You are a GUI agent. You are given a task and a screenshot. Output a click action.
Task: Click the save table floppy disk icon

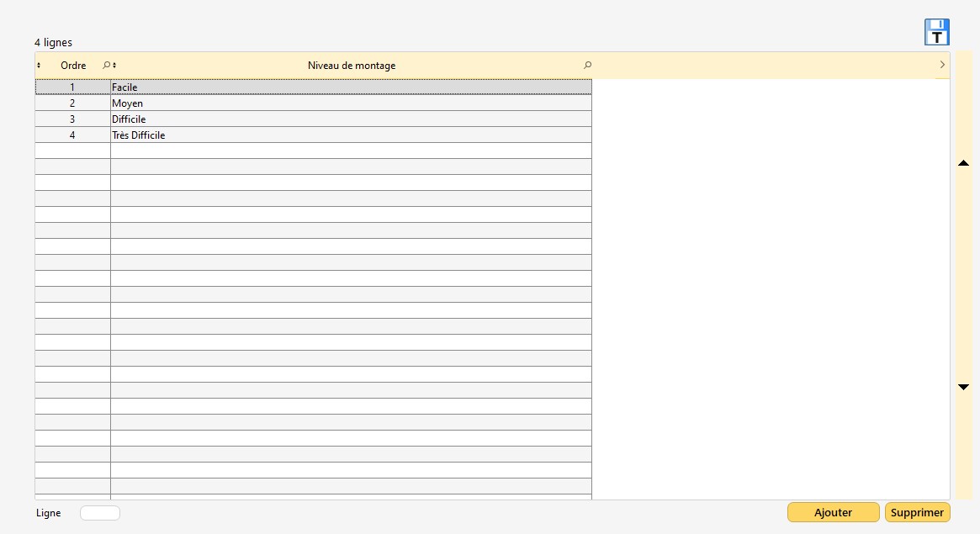[936, 32]
